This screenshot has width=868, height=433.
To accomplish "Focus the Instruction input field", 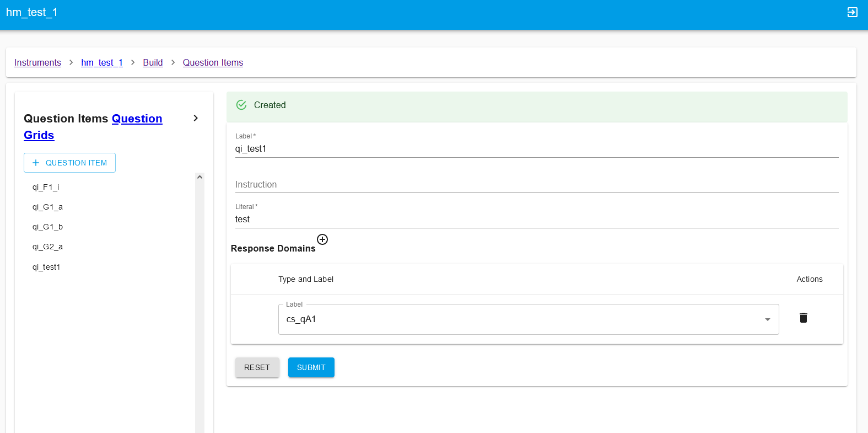I will [537, 184].
